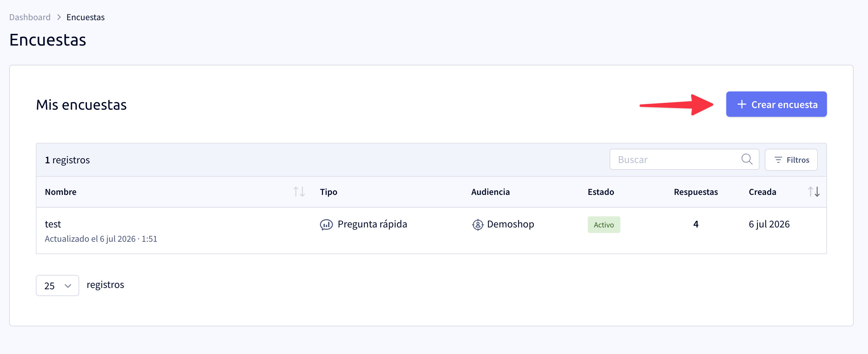The width and height of the screenshot is (868, 354).
Task: Open the 25 registros per page dropdown
Action: [57, 285]
